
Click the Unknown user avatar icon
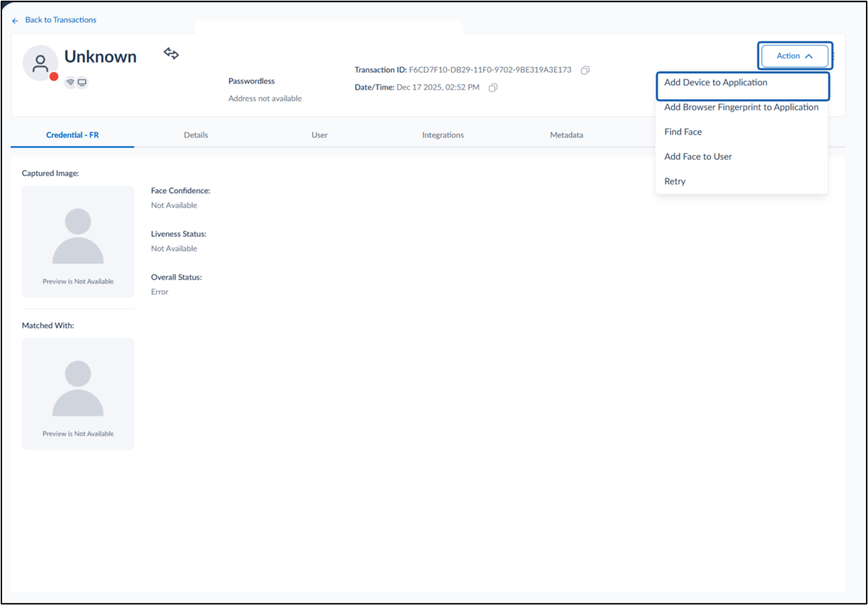click(41, 63)
